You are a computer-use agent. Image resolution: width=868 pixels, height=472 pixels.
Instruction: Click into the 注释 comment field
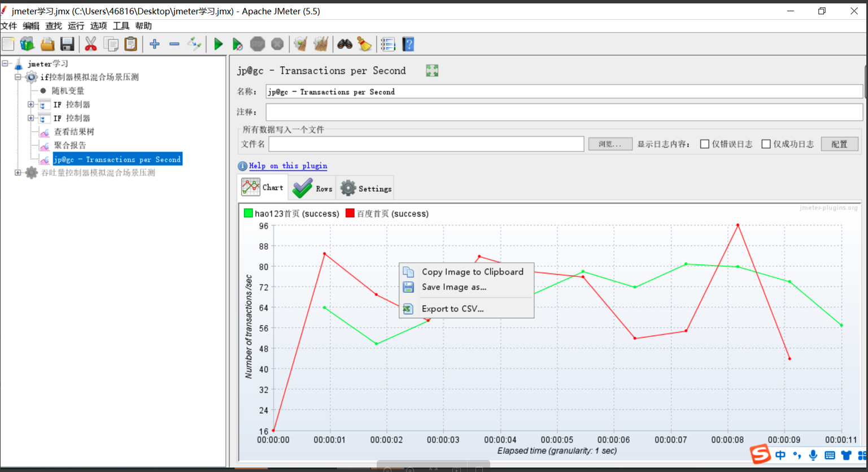(564, 112)
